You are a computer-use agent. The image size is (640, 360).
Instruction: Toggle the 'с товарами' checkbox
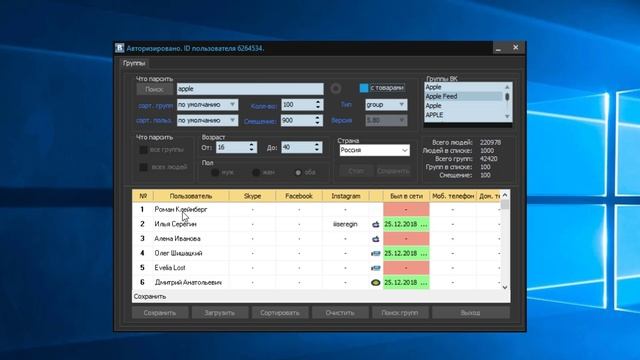tap(364, 88)
